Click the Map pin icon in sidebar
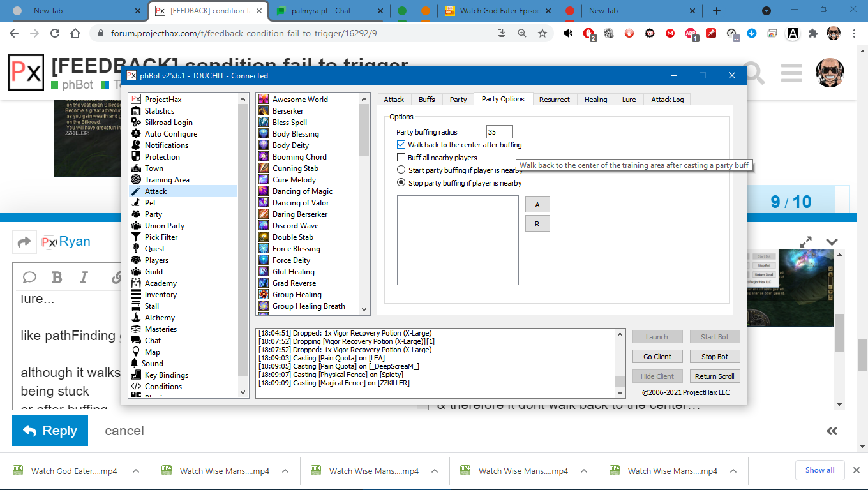 click(135, 352)
